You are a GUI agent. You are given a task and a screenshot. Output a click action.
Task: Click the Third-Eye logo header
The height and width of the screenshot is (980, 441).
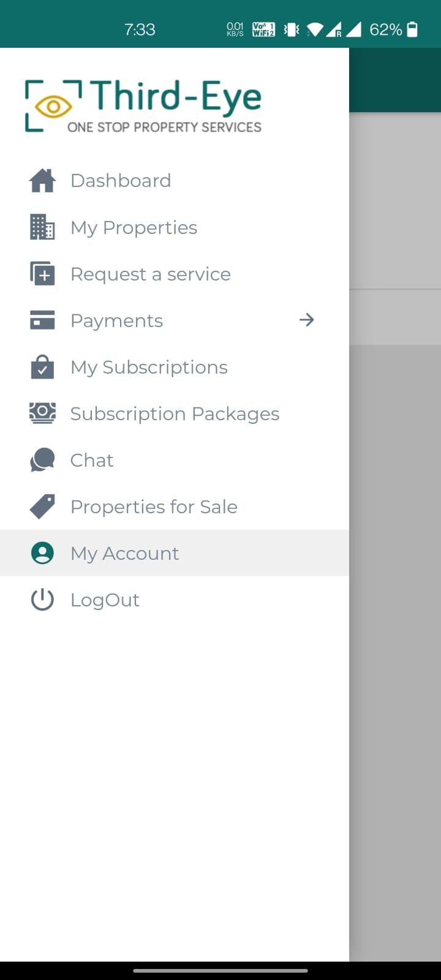coord(143,105)
